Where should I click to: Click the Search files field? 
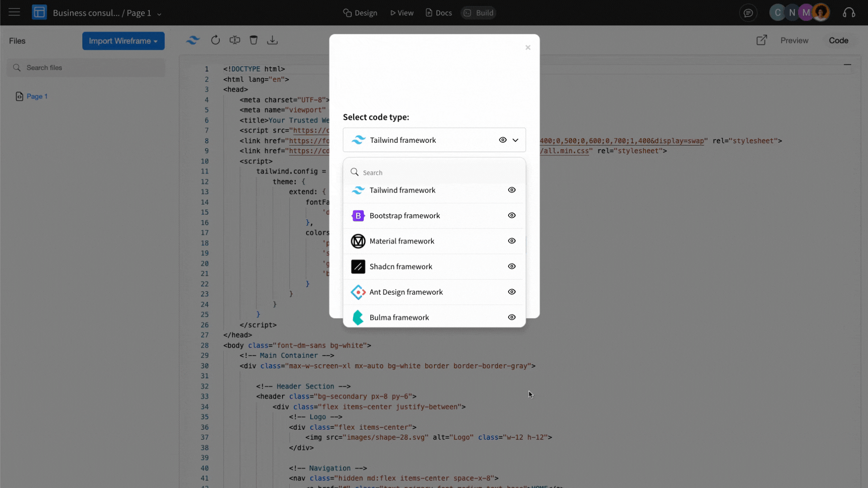pyautogui.click(x=86, y=68)
